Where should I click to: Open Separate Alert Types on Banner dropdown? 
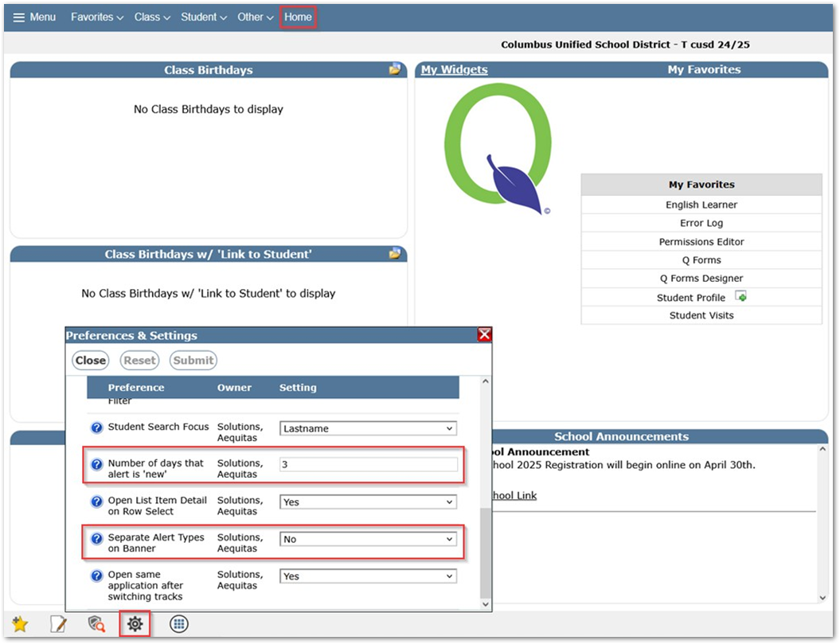(368, 539)
